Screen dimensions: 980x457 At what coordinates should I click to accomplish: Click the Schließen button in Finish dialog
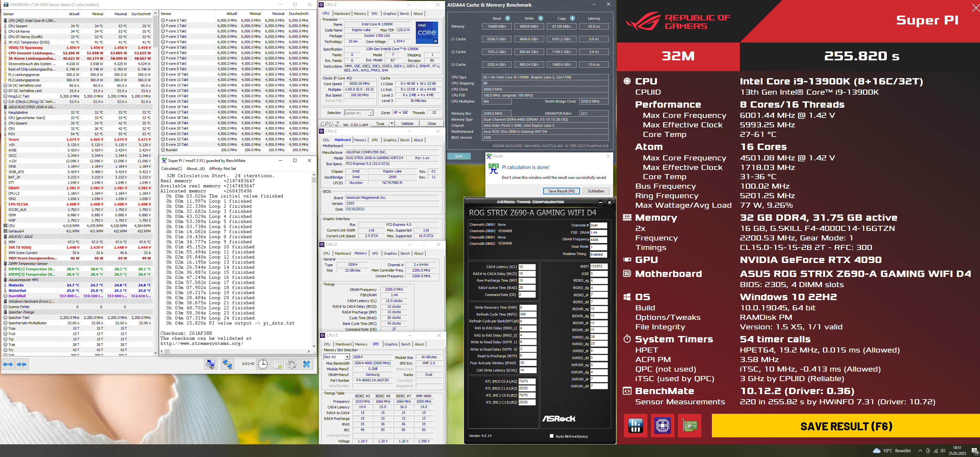click(596, 191)
